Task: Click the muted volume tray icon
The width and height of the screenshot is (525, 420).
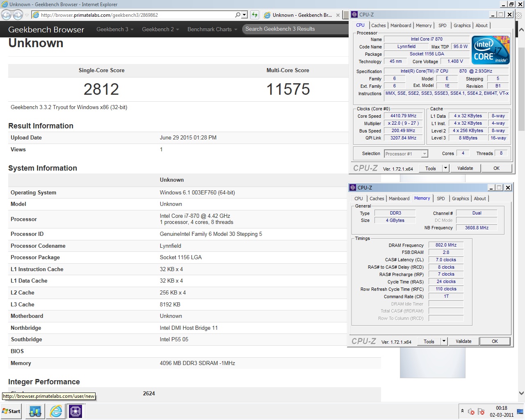Action: [x=471, y=412]
